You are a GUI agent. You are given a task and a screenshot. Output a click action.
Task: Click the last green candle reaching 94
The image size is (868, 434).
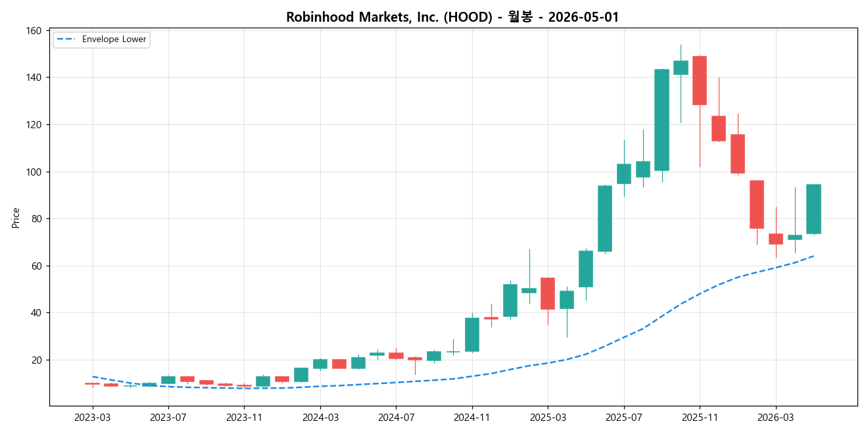813,209
